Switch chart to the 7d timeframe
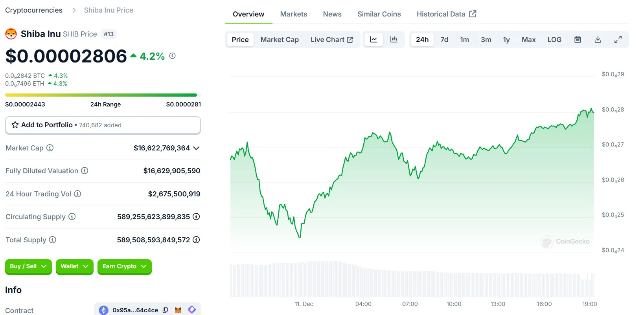This screenshot has width=644, height=315. click(x=444, y=40)
